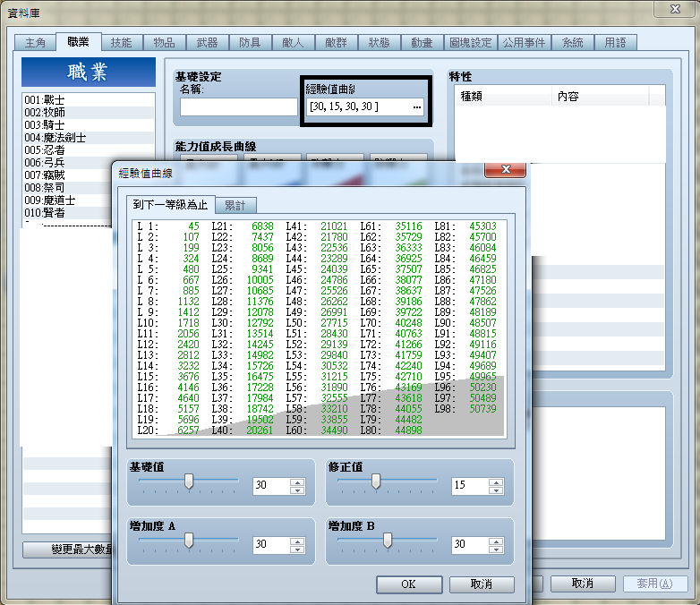The height and width of the screenshot is (605, 700).
Task: Decrease 增加度 B with the down arrow
Action: pyautogui.click(x=496, y=549)
